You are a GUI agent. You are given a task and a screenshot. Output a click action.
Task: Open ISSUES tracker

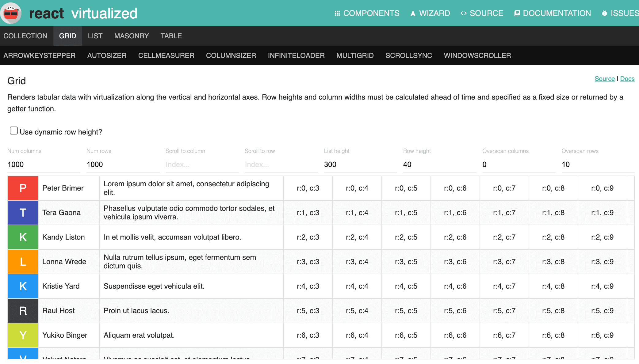621,13
